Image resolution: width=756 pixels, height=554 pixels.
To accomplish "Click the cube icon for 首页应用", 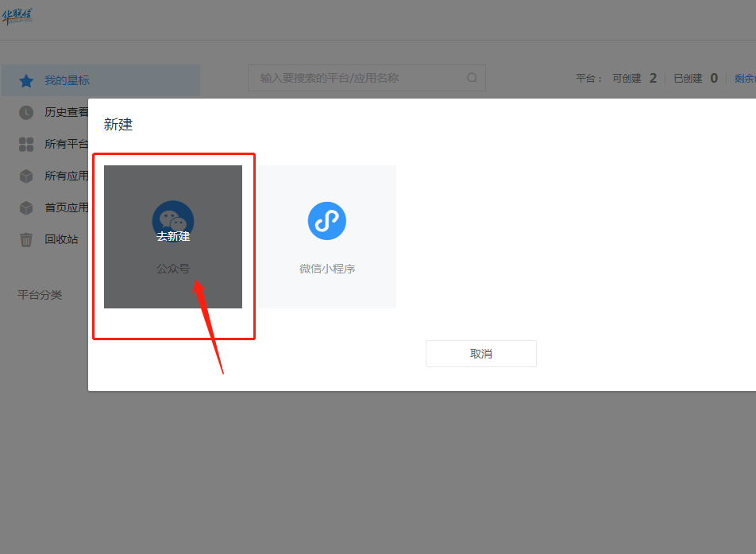I will coord(26,208).
